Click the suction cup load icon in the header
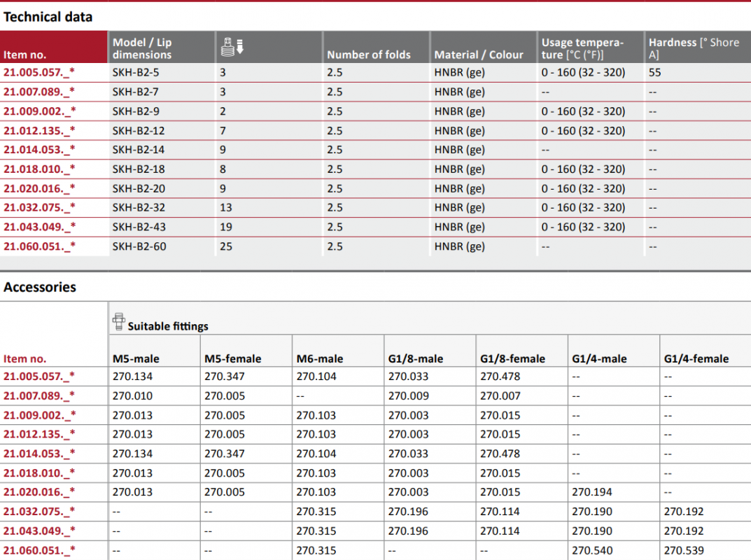 (x=232, y=47)
